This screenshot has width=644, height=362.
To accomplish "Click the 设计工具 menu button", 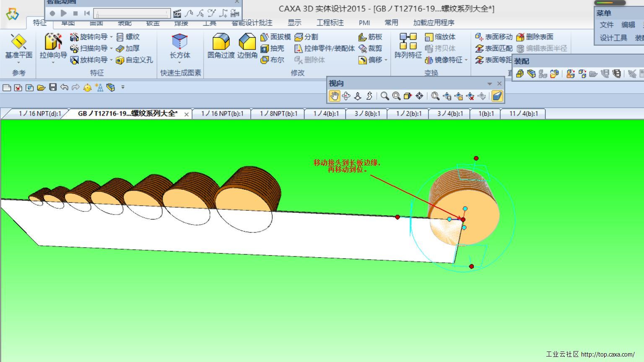I will [613, 38].
